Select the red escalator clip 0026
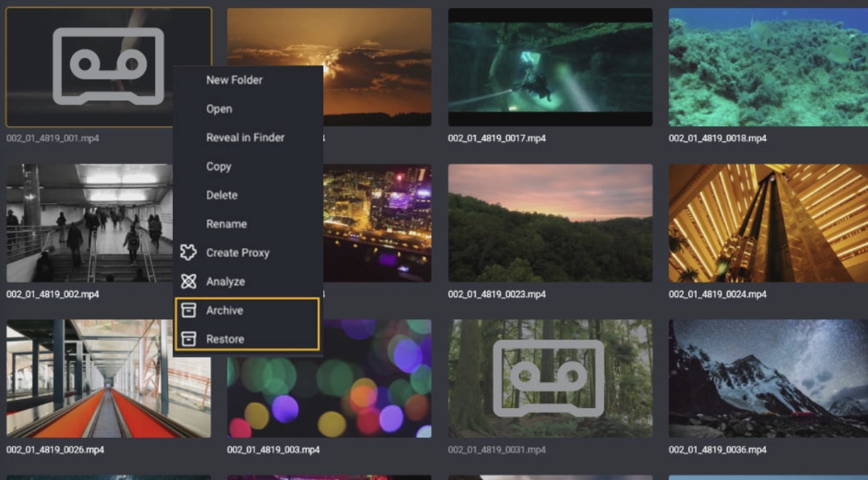868x480 pixels. tap(108, 379)
